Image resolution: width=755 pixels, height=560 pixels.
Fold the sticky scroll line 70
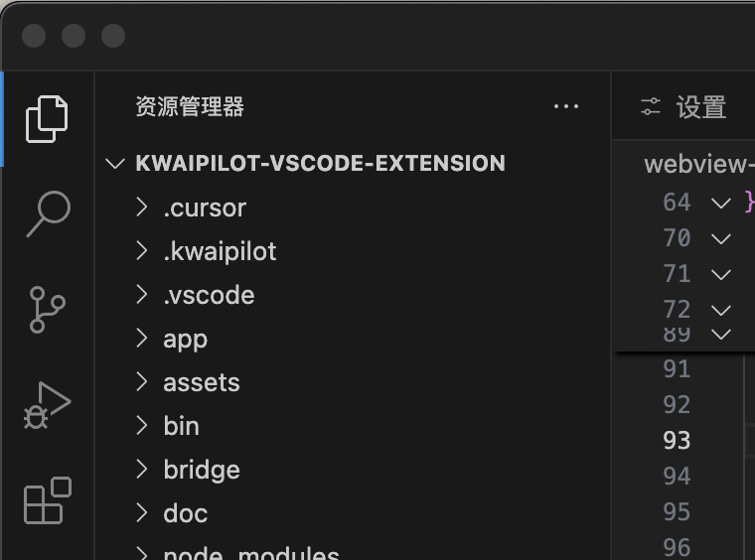click(721, 238)
